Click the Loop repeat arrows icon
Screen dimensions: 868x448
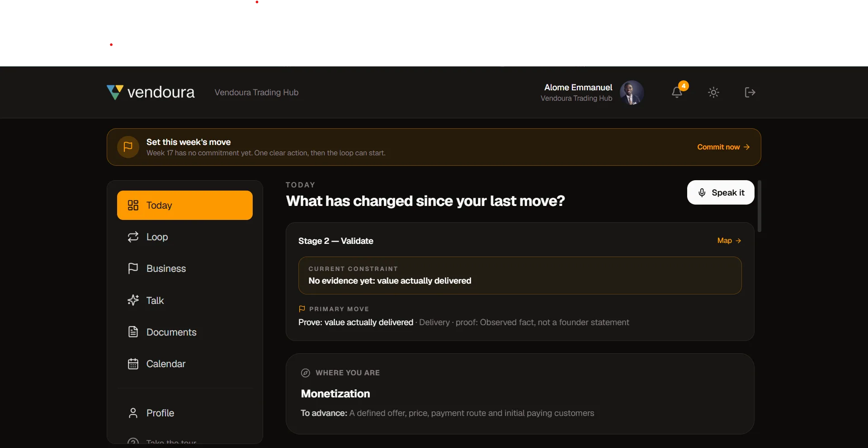click(133, 237)
